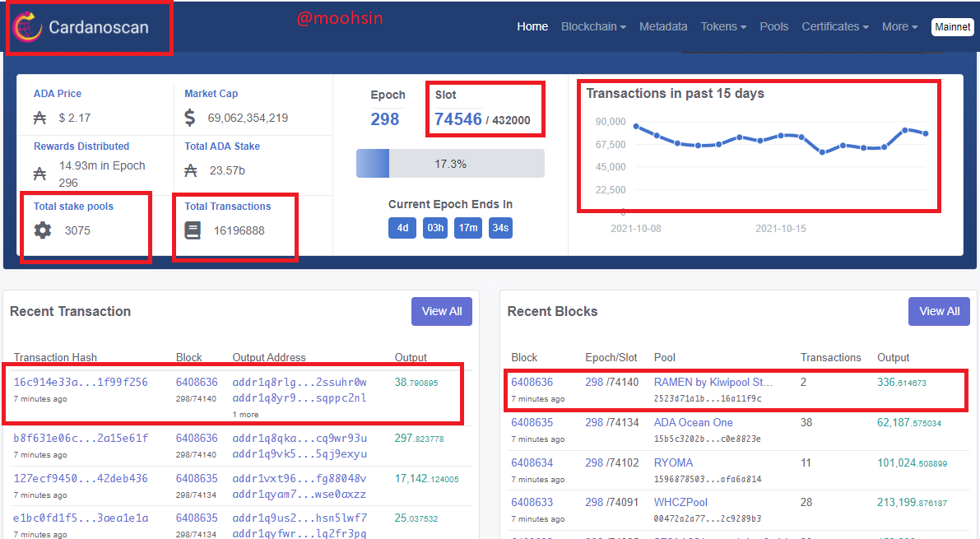
Task: Click the Market Cap value 69,062,354,219
Action: click(248, 118)
